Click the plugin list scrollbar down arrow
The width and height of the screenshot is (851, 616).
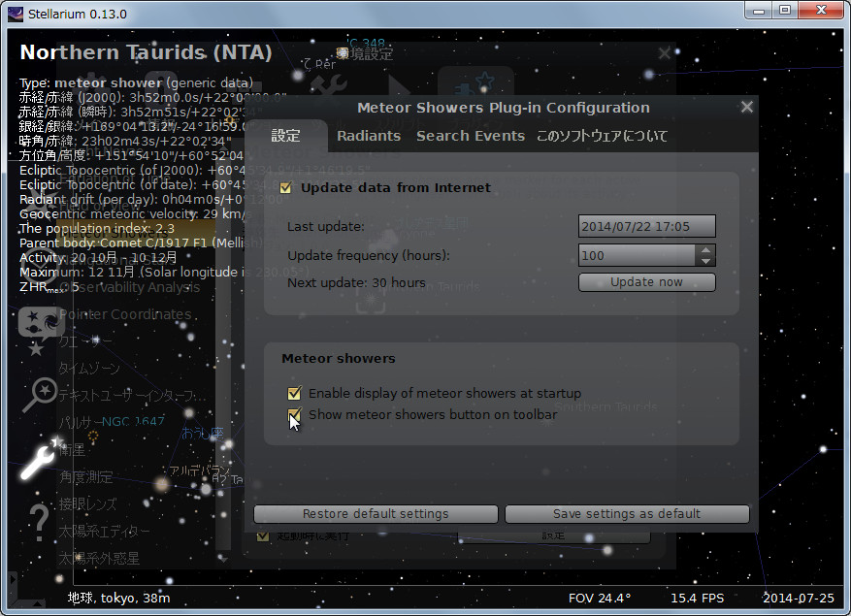point(223,559)
